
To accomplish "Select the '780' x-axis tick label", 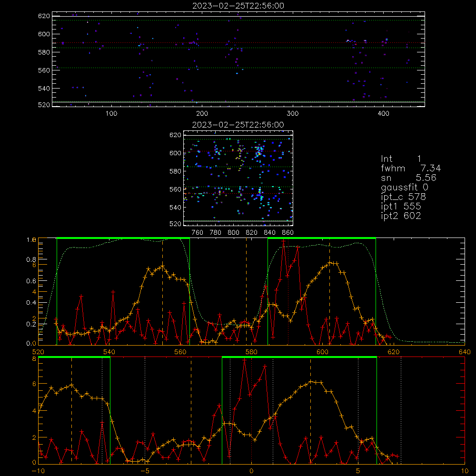I will pos(216,233).
